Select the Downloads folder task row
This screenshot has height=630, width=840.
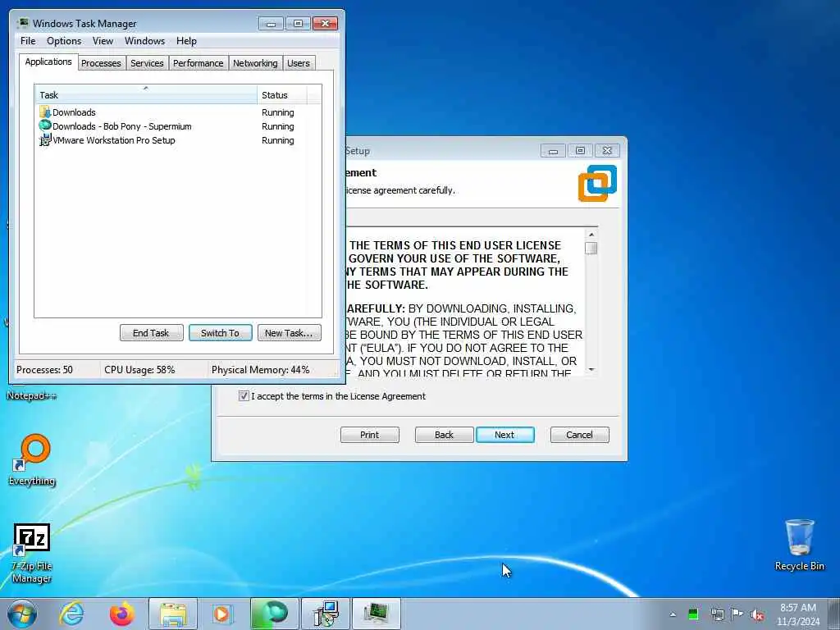click(x=178, y=112)
